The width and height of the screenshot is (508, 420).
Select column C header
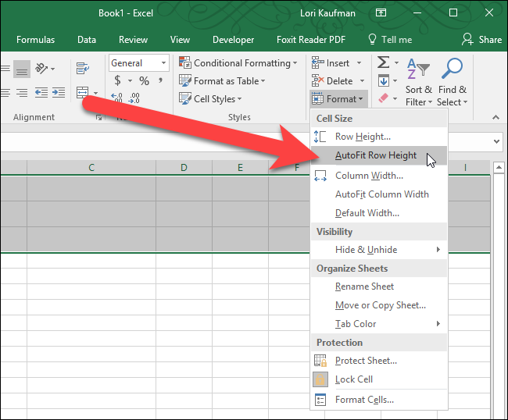click(91, 168)
